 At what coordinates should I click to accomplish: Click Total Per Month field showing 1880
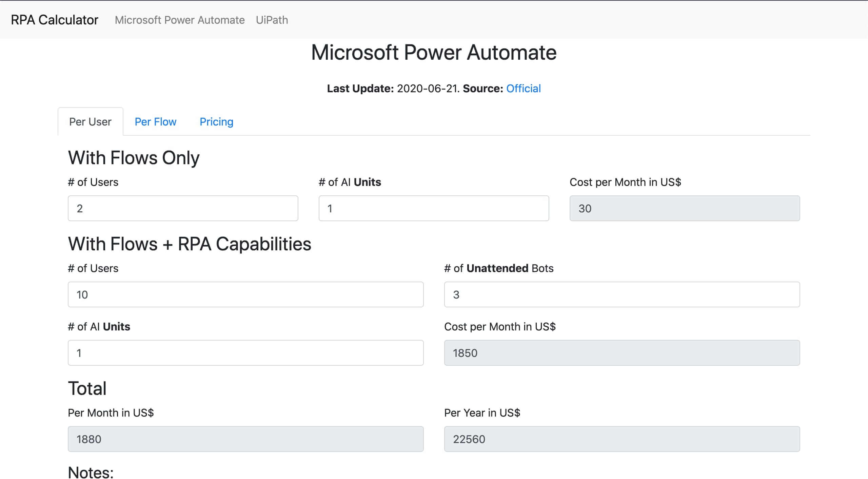(245, 439)
